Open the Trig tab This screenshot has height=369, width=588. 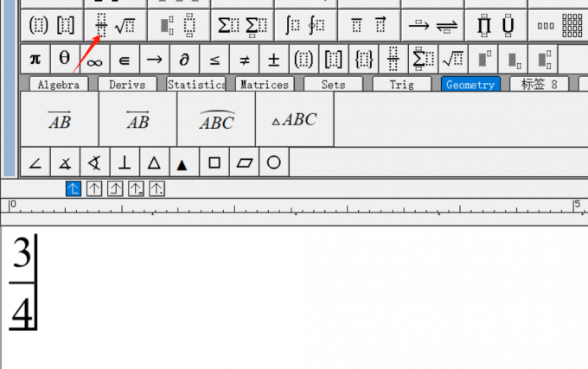tap(401, 85)
